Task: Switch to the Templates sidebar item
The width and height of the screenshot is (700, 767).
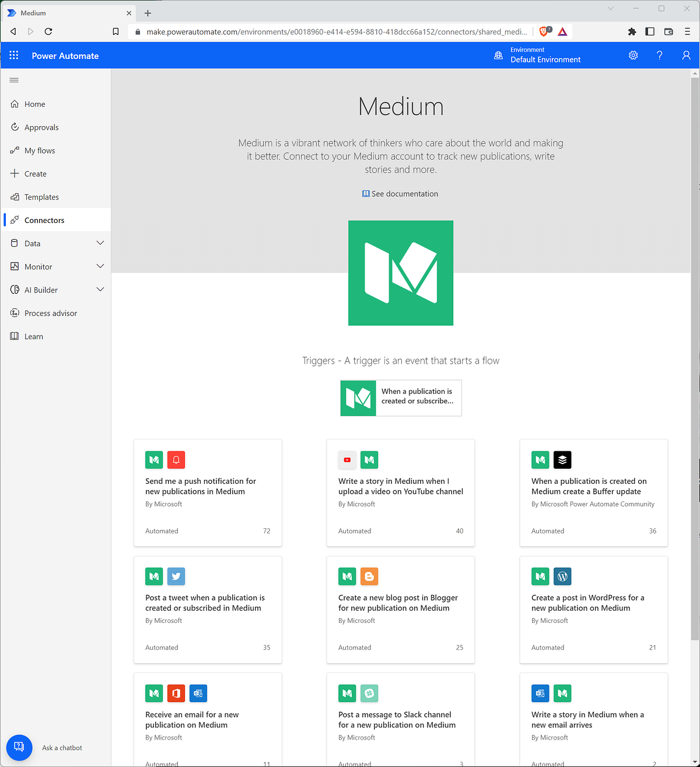Action: [x=41, y=197]
